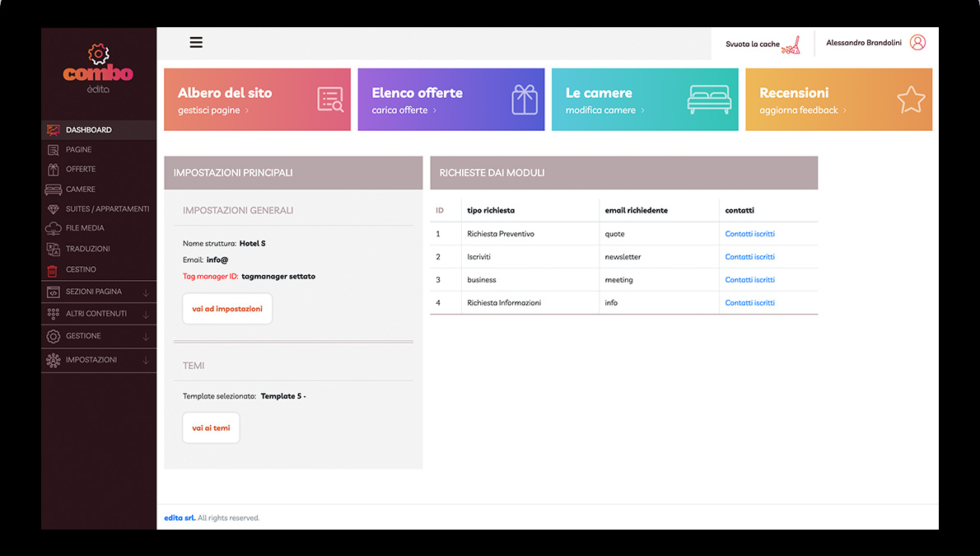Click the Camere bed icon in sidebar
This screenshot has height=556, width=980.
point(54,189)
